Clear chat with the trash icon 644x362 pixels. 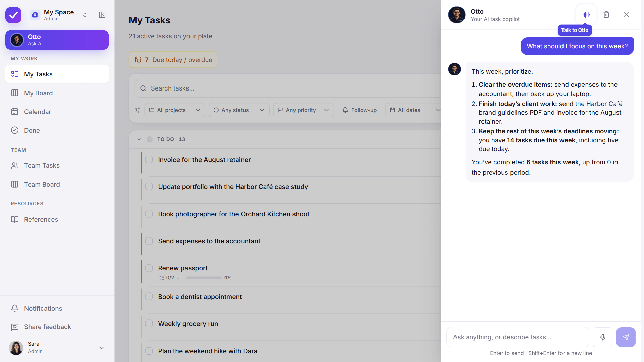(606, 15)
